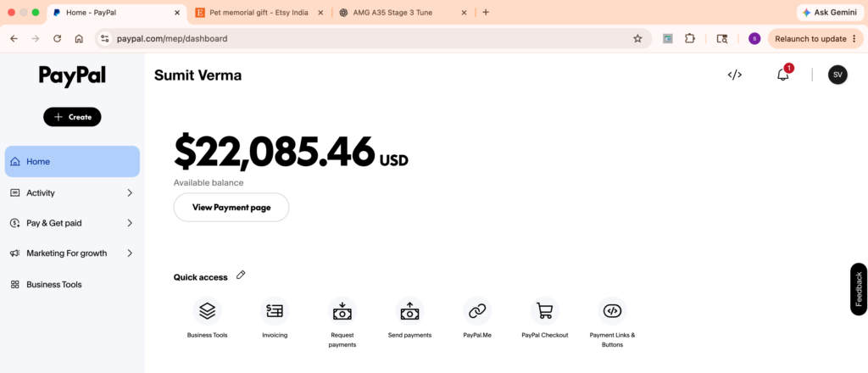
Task: Open the Business Tools quick access icon
Action: click(207, 311)
